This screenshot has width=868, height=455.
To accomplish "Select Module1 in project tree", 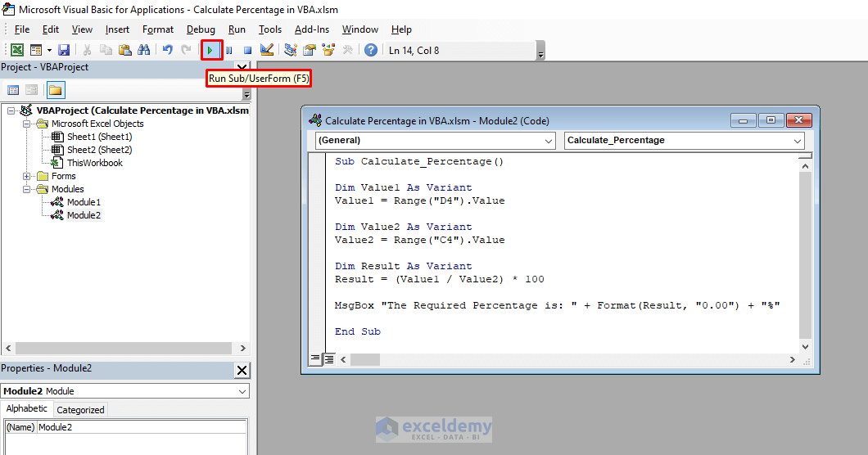I will [84, 202].
